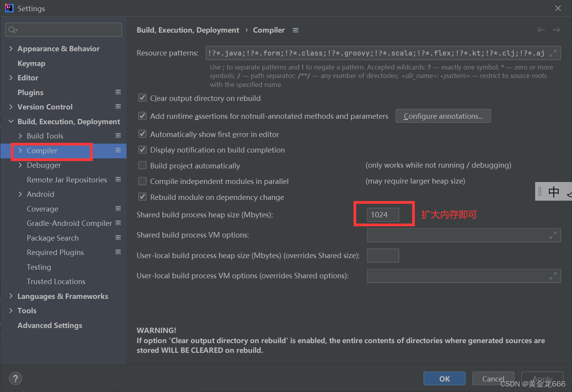Collapse Build, Execution, Deployment section
This screenshot has height=392, width=572.
[11, 121]
